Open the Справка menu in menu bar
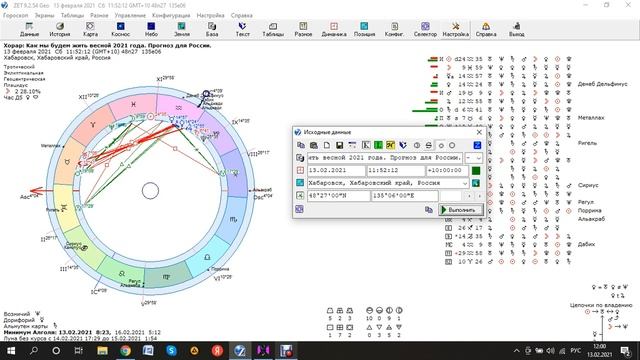The image size is (640, 360). 242,15
